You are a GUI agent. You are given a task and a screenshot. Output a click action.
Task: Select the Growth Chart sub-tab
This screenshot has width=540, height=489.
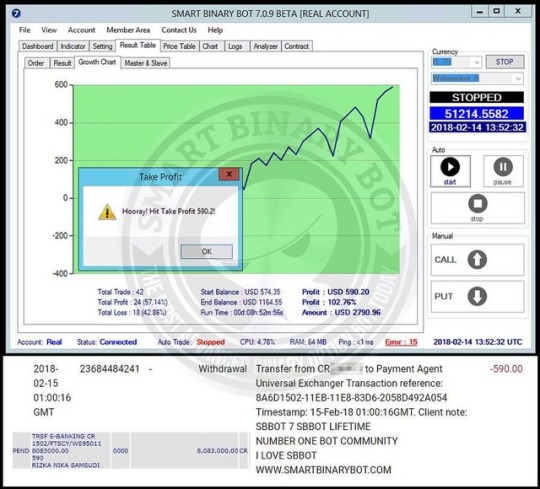[97, 62]
